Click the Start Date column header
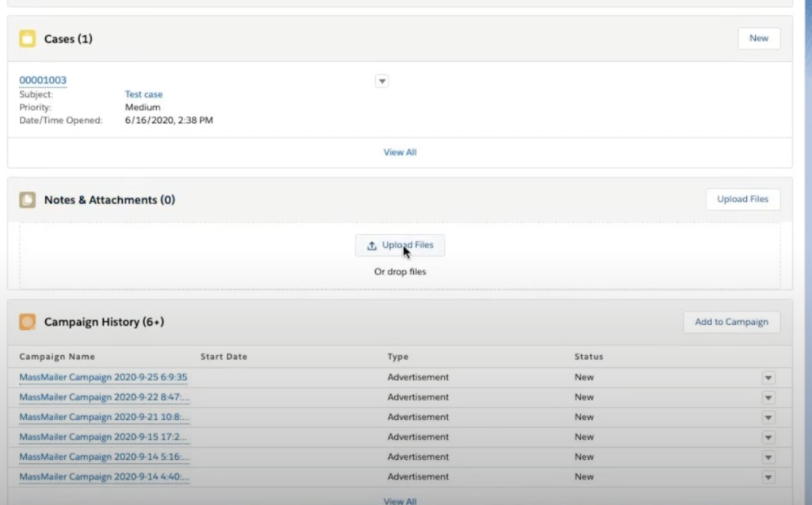 (x=224, y=357)
